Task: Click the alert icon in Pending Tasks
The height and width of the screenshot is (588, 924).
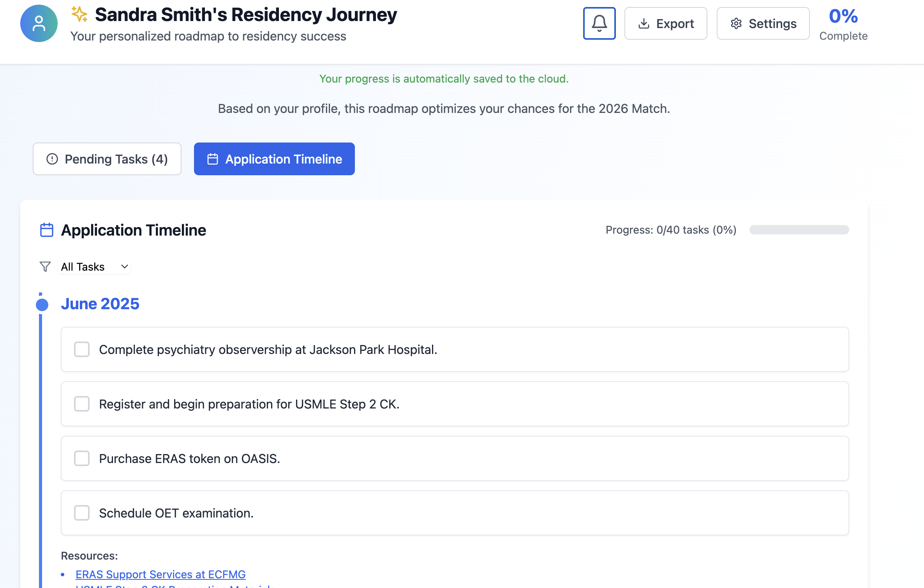Action: (x=52, y=159)
